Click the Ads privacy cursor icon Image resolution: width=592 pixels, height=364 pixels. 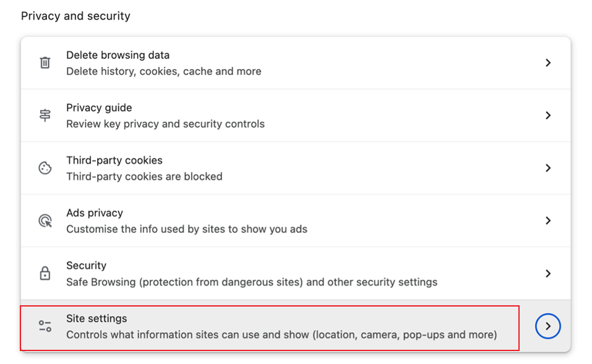[x=45, y=219]
